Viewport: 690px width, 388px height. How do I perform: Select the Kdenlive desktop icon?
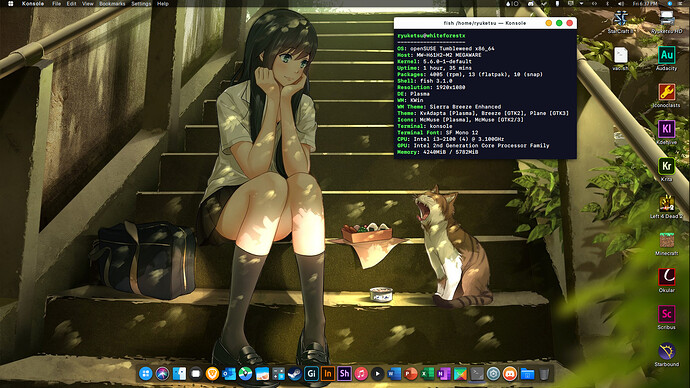coord(667,132)
